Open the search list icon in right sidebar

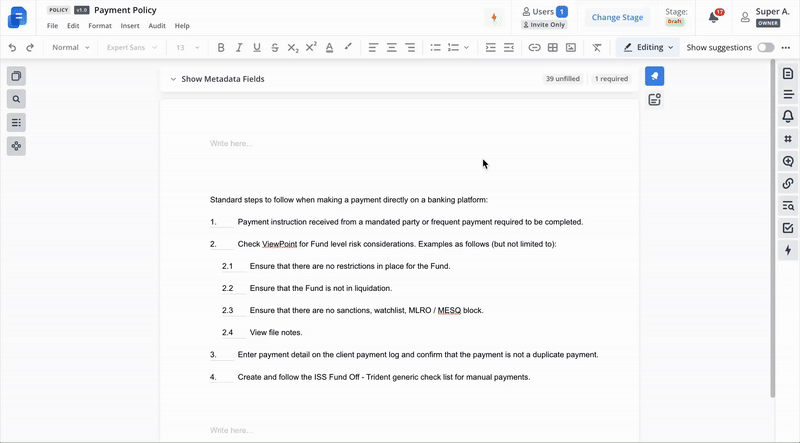(x=788, y=206)
